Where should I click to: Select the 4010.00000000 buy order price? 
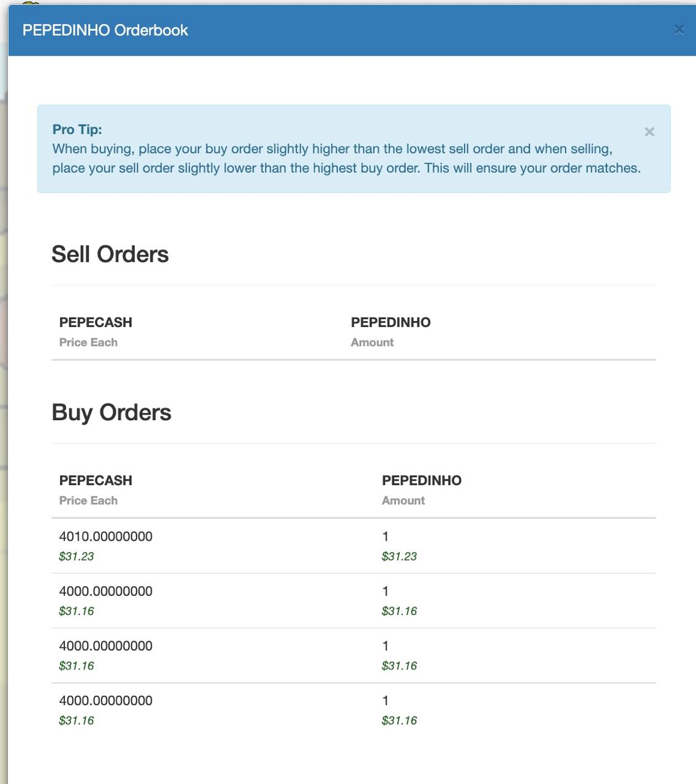(106, 537)
